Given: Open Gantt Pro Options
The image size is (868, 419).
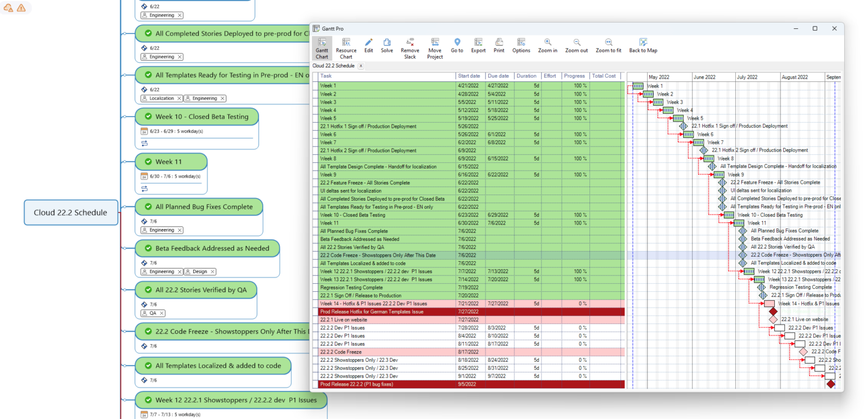Looking at the screenshot, I should click(521, 46).
